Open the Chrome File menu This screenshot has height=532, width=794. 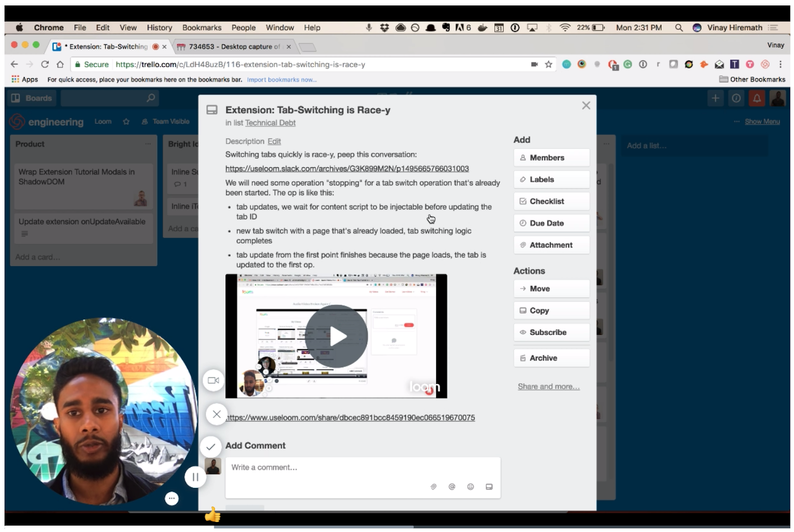click(x=80, y=28)
